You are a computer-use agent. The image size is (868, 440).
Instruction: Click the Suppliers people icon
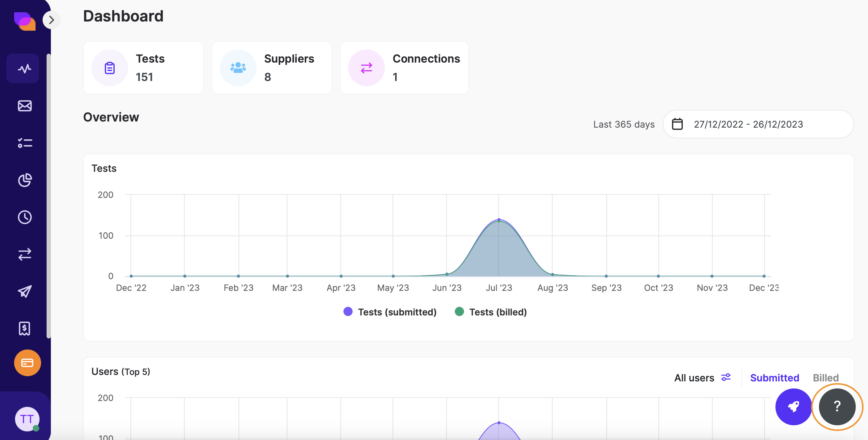238,68
